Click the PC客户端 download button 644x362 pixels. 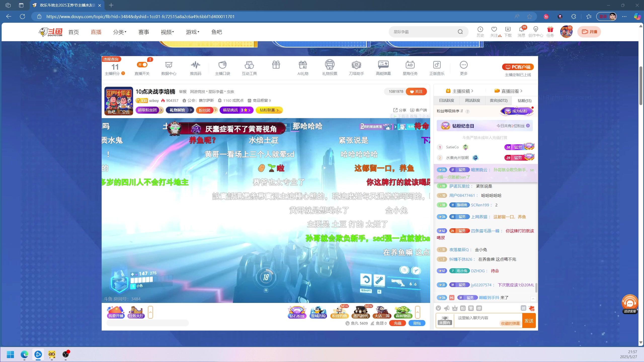click(518, 67)
